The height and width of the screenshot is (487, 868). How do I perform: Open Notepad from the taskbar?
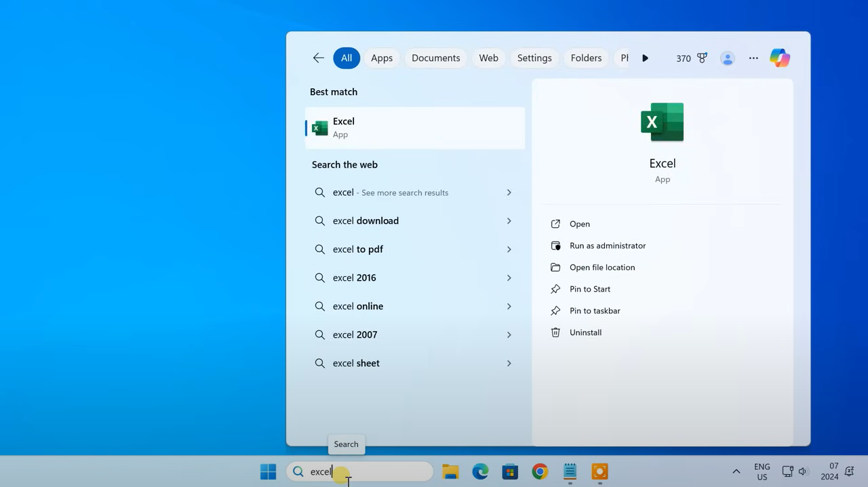570,472
